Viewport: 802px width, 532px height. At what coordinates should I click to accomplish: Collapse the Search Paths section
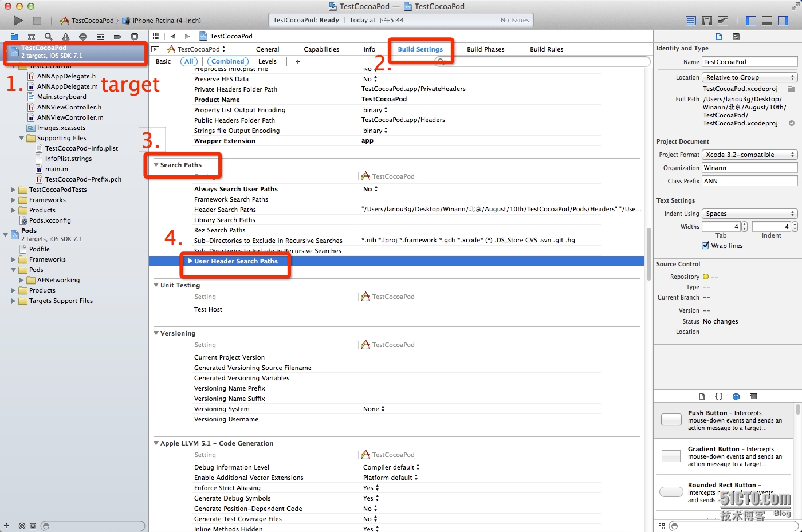156,165
